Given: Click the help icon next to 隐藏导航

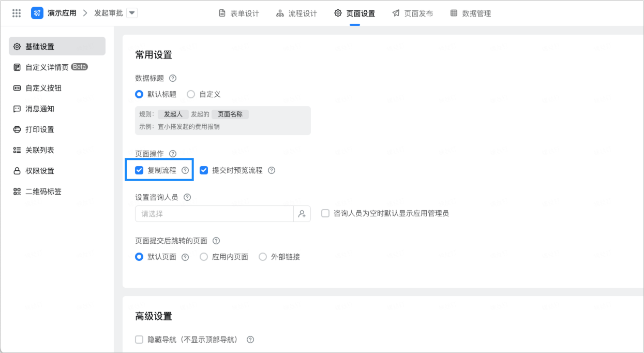Looking at the screenshot, I should [x=250, y=340].
